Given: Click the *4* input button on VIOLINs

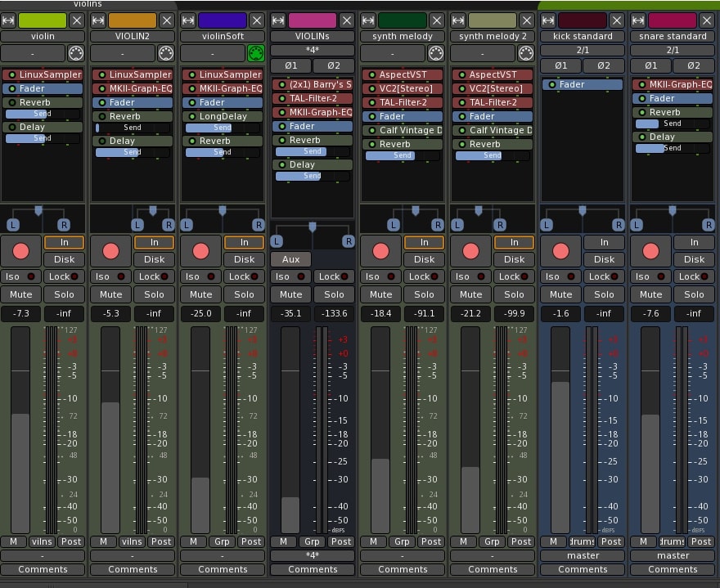Looking at the screenshot, I should tap(312, 50).
